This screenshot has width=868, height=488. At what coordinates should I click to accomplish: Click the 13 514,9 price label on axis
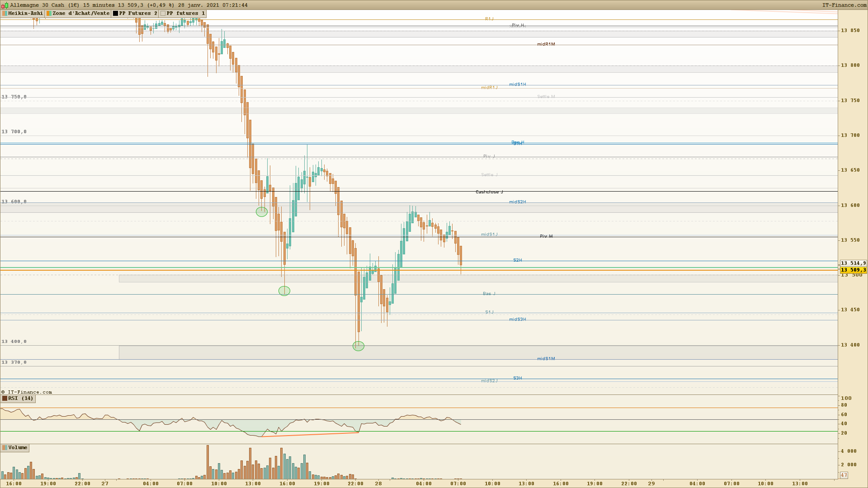click(853, 263)
